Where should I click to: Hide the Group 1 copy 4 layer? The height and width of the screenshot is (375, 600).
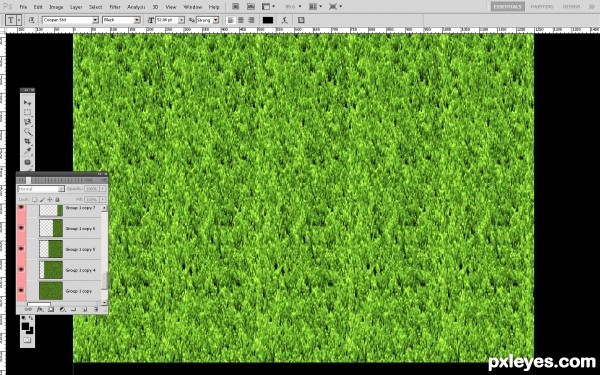coord(21,270)
